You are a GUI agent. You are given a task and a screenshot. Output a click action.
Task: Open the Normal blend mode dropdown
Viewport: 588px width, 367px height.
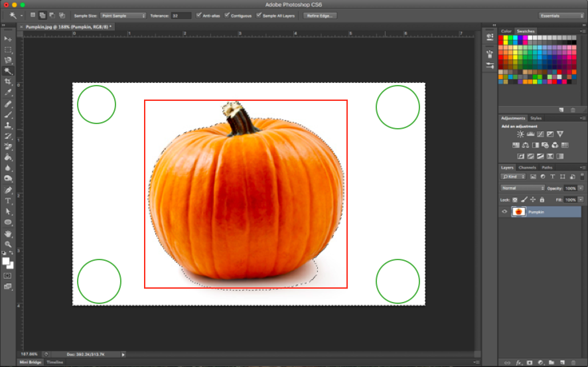click(x=522, y=188)
